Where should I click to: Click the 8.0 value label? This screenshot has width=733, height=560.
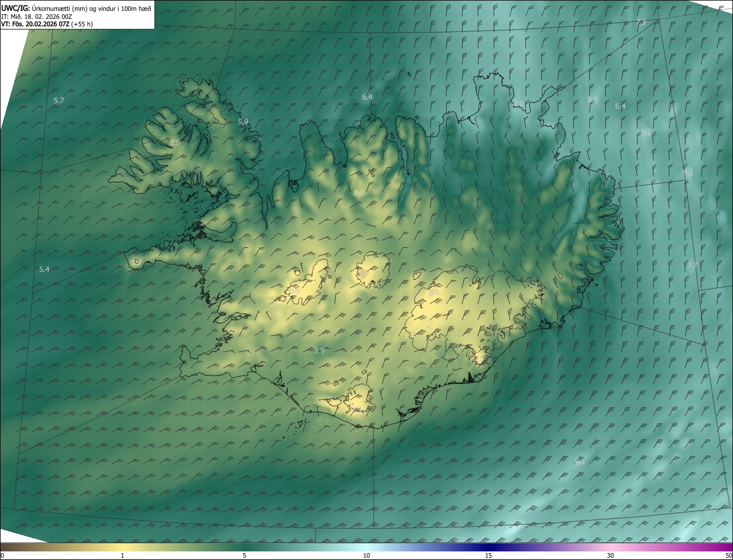593,100
